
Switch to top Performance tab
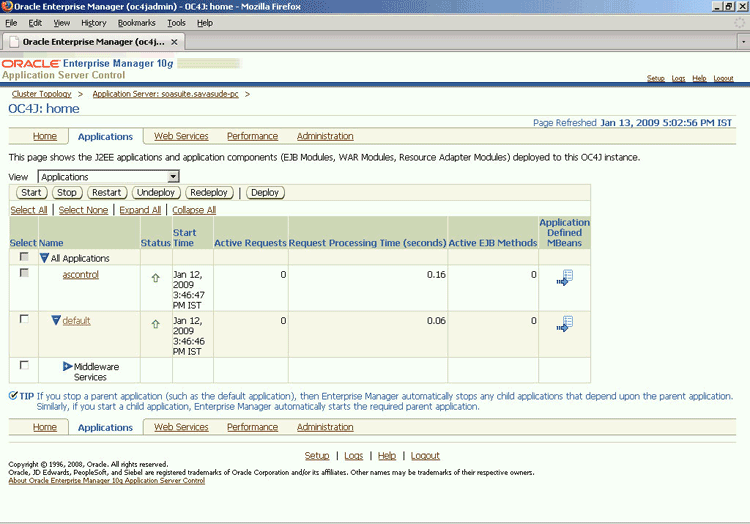[253, 136]
